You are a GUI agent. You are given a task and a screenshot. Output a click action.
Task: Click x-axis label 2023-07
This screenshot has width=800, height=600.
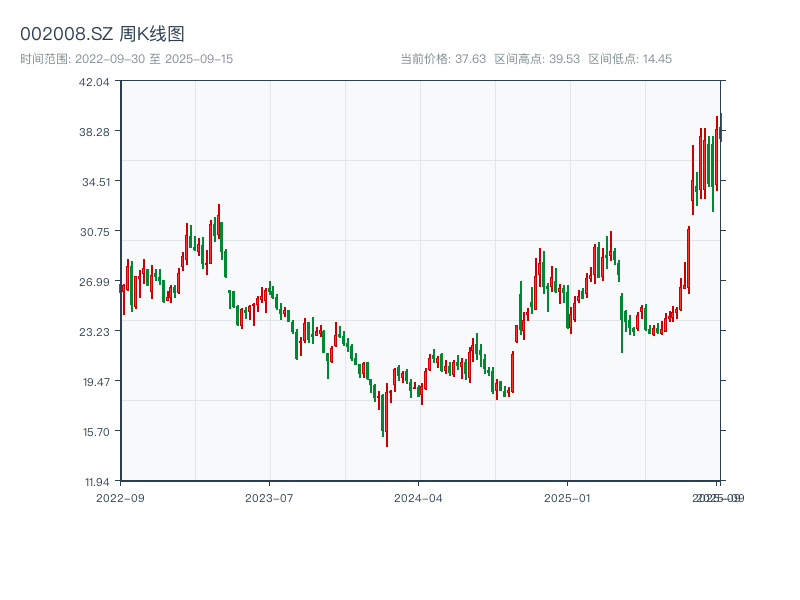pyautogui.click(x=269, y=498)
